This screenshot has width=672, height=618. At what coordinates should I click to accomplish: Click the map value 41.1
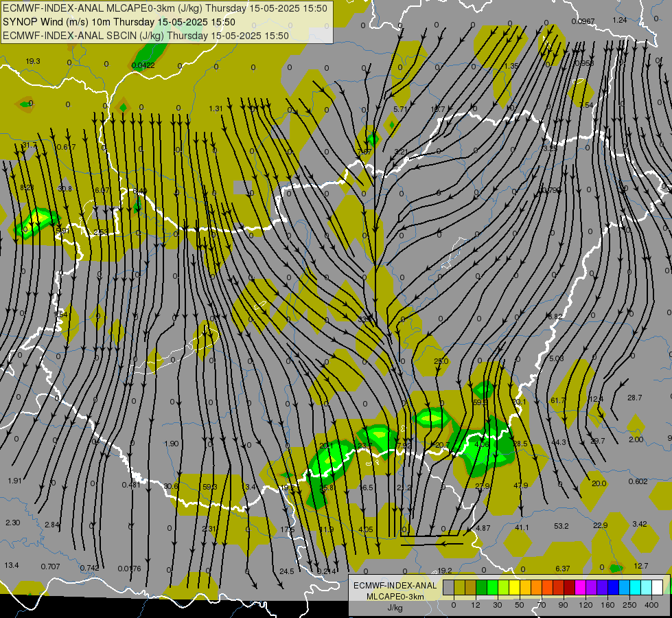coord(522,527)
